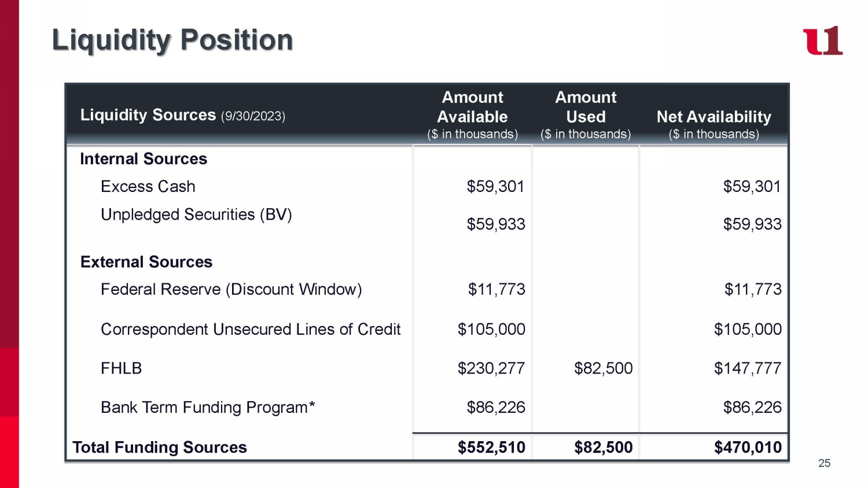
Task: Select the FHLB row label
Action: click(x=121, y=368)
